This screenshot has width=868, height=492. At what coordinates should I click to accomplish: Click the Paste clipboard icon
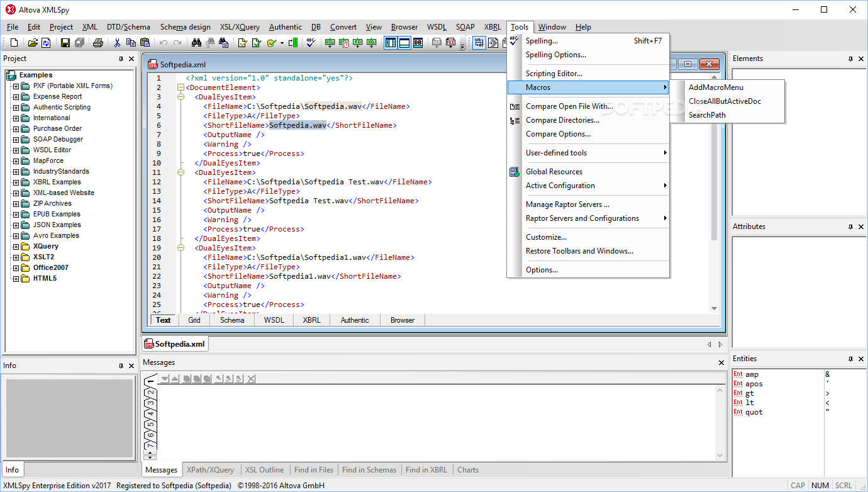(x=145, y=43)
